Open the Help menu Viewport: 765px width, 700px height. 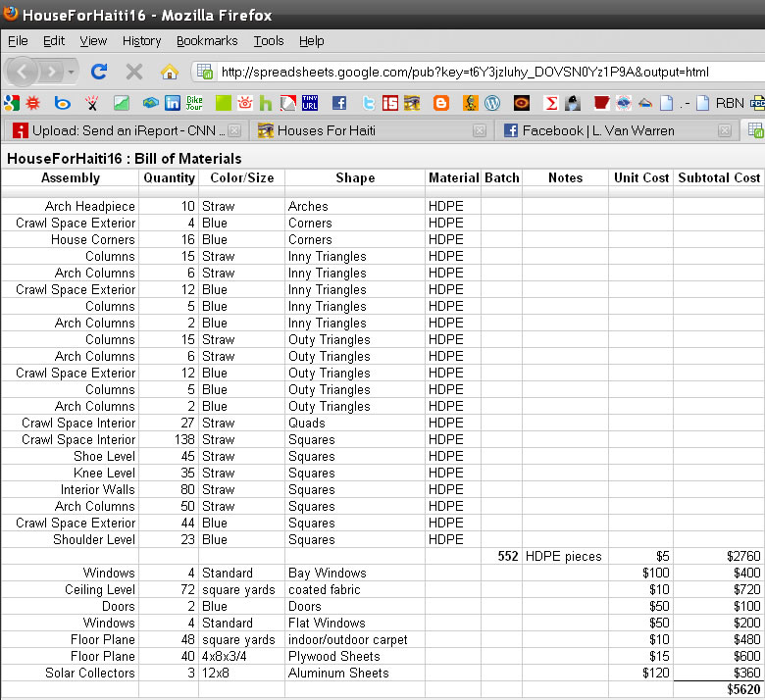(x=311, y=41)
